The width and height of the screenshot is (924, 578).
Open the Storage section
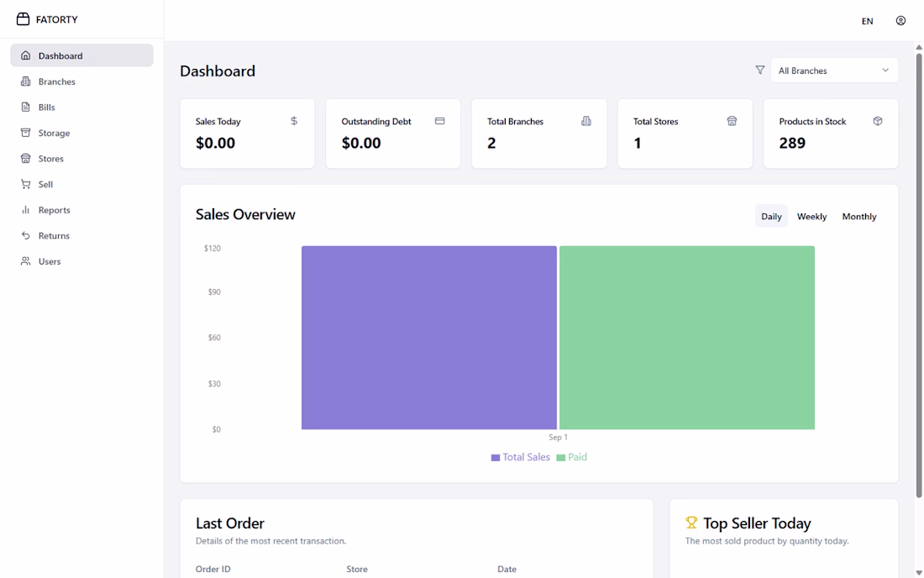point(82,133)
